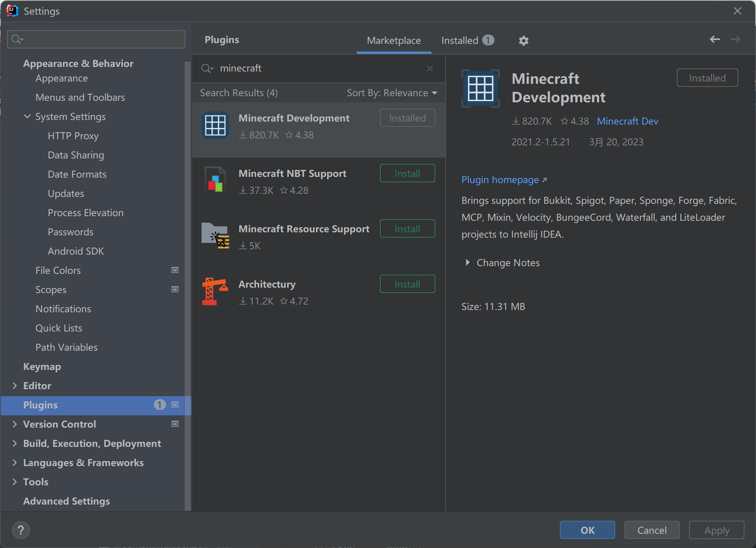
Task: Select Appearance settings page
Action: pyautogui.click(x=62, y=78)
